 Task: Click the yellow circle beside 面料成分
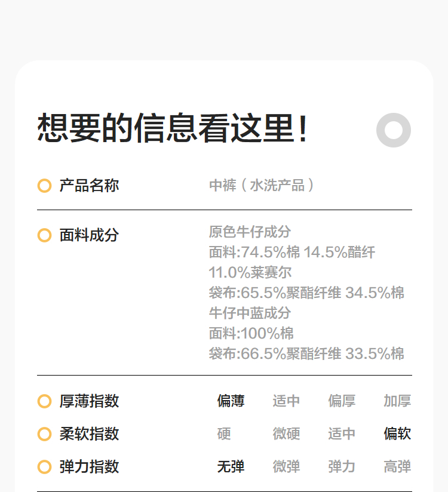pos(44,235)
